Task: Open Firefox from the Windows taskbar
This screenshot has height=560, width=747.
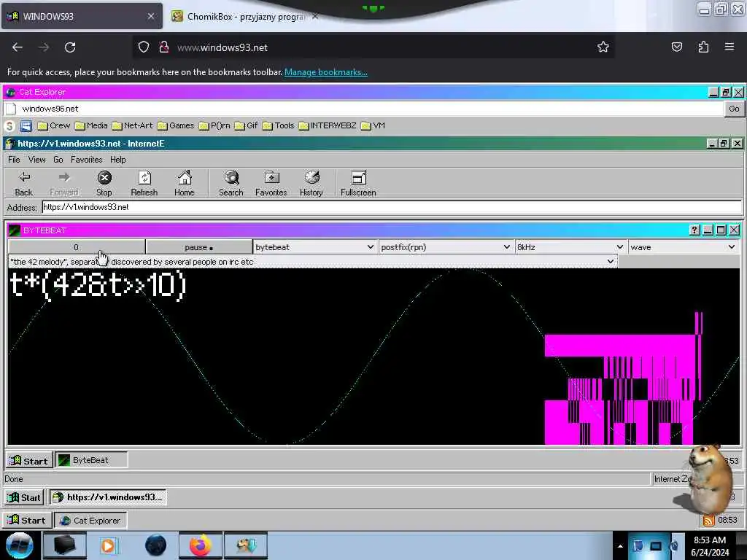Action: (201, 545)
